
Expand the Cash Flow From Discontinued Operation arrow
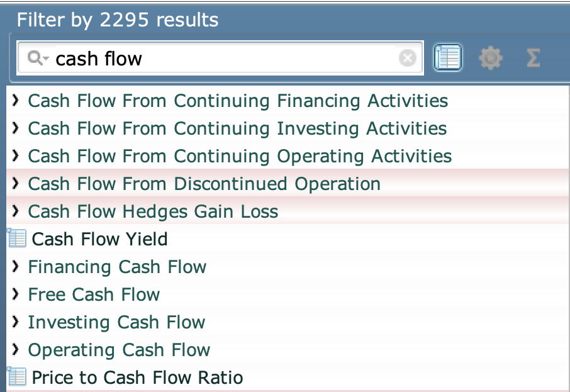(x=16, y=184)
